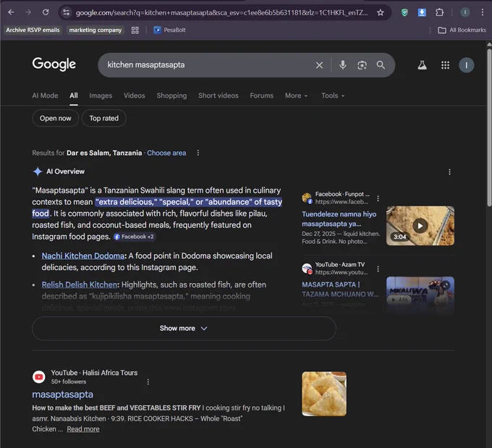Screen dimensions: 492x448
Task: Click the Read more link
Action: (x=83, y=429)
